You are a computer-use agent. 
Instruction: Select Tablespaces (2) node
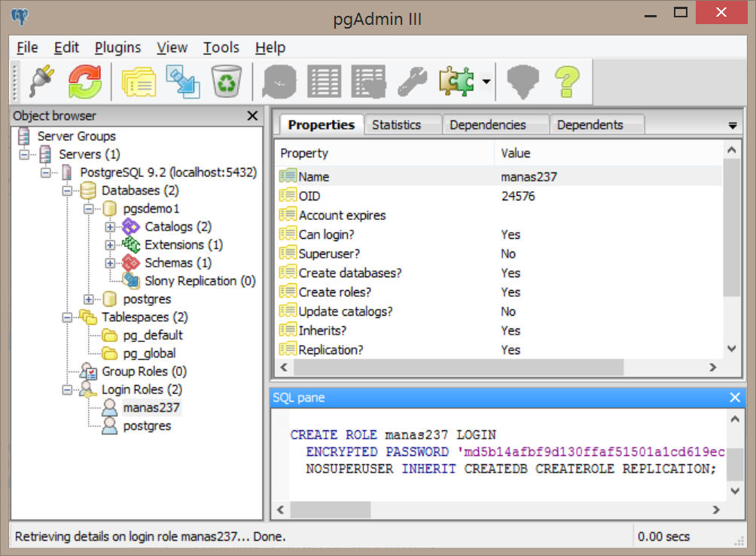(x=145, y=317)
